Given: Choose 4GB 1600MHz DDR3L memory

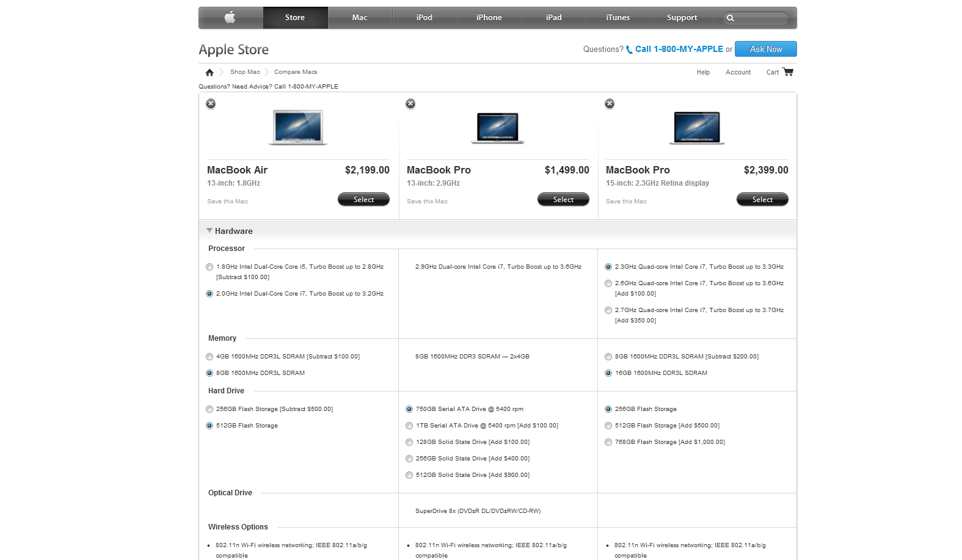Looking at the screenshot, I should point(210,357).
